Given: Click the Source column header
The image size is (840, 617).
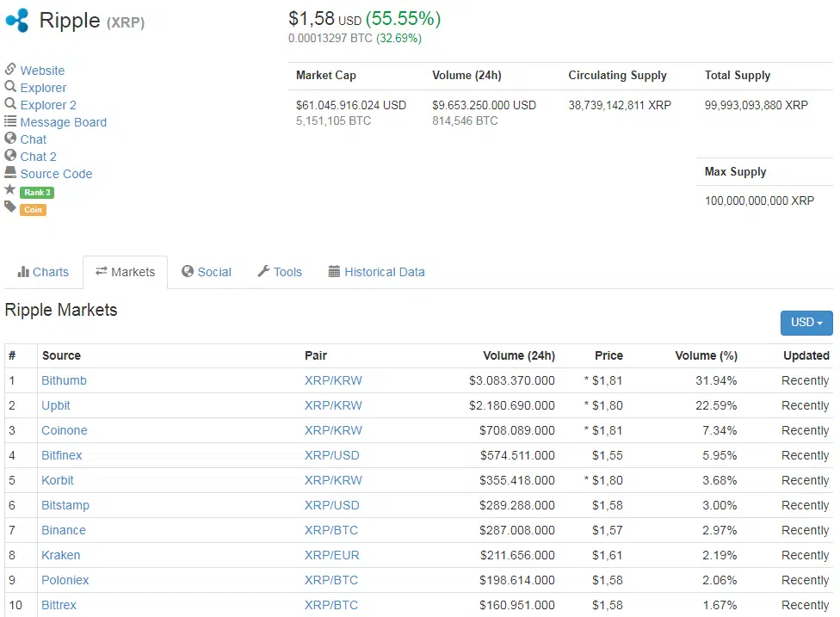Looking at the screenshot, I should point(61,355).
